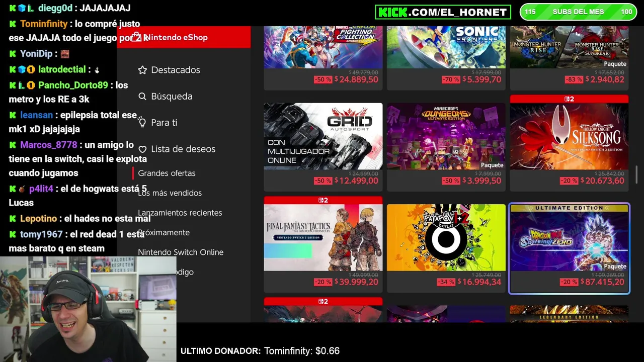Click the heart icon beside Lista de deseos

[x=142, y=149]
